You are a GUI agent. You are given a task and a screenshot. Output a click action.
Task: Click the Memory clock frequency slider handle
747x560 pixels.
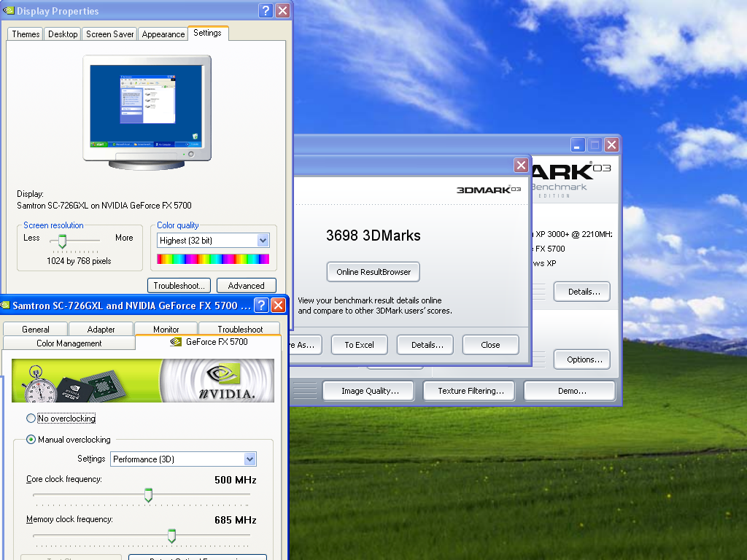pos(171,536)
